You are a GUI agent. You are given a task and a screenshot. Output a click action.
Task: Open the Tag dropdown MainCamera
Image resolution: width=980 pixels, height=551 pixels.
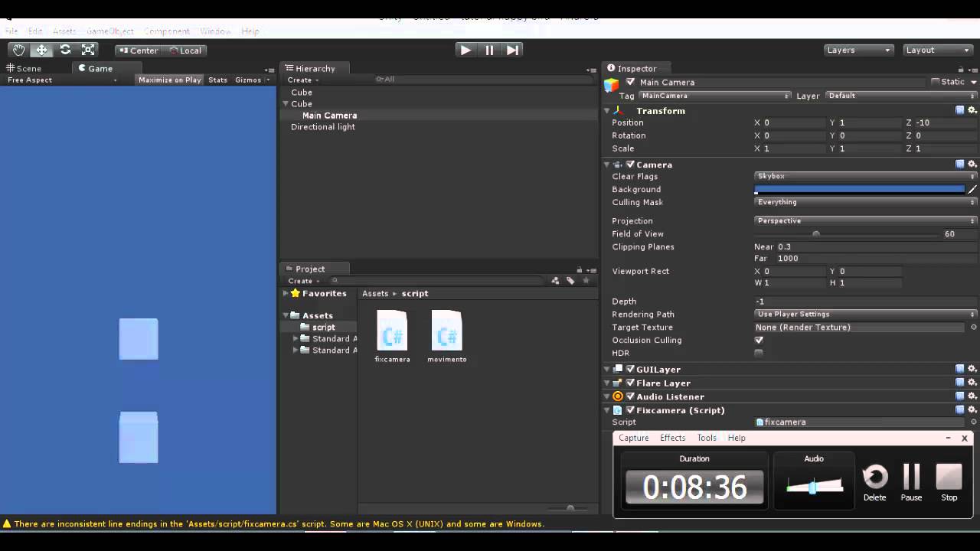click(715, 96)
